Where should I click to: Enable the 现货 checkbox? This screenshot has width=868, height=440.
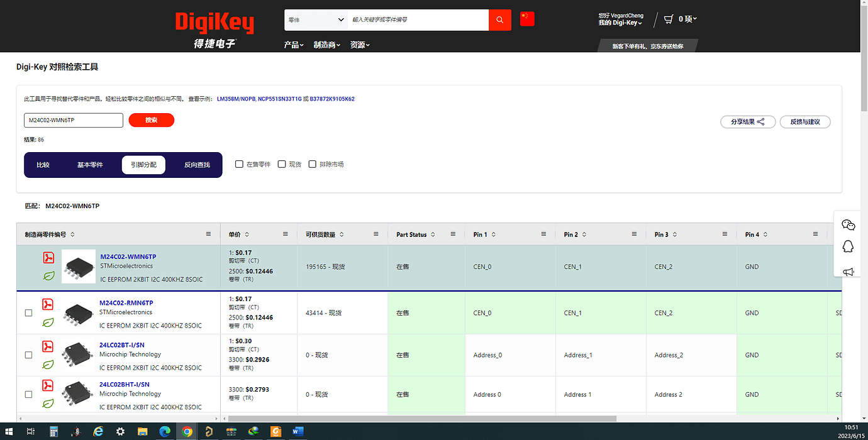282,163
